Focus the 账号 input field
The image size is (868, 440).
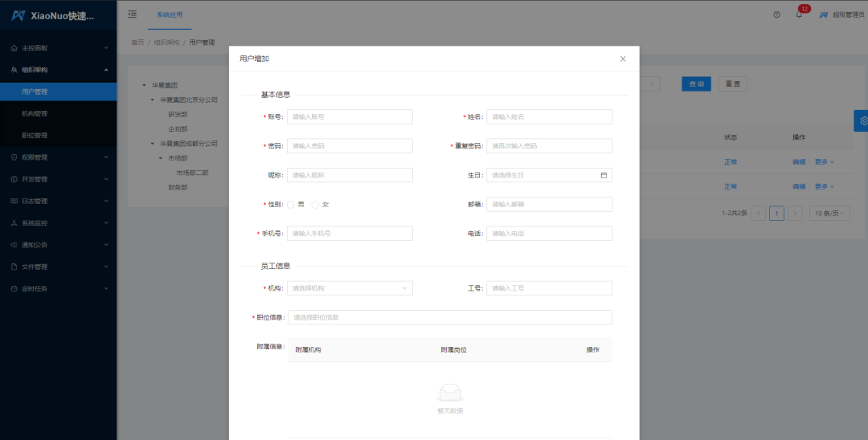pyautogui.click(x=350, y=116)
